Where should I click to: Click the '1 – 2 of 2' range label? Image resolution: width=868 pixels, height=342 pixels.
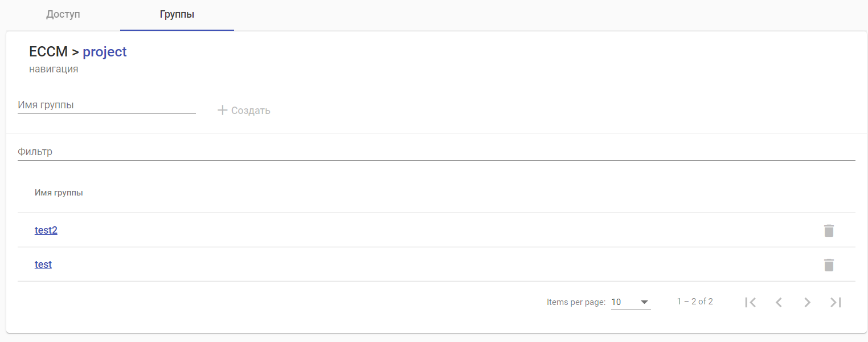[x=695, y=302]
